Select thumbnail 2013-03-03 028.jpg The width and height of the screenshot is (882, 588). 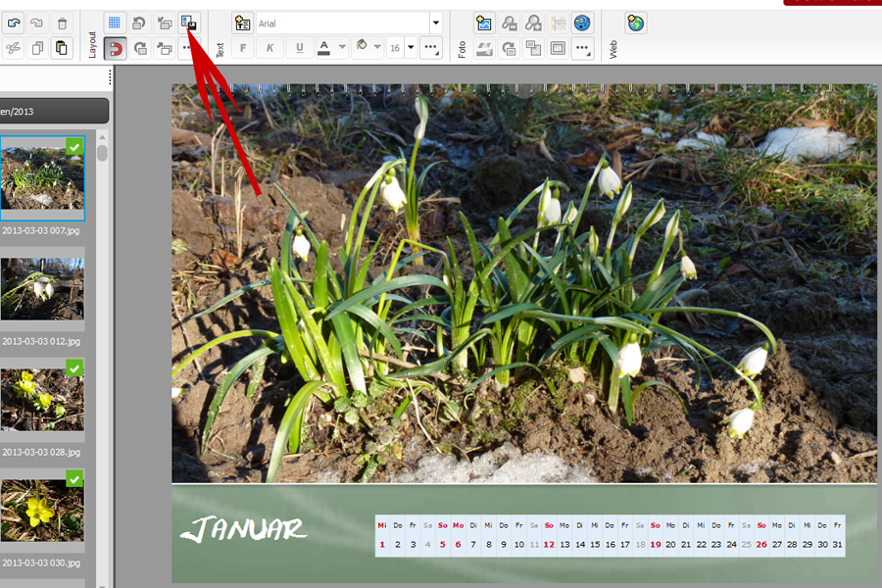42,400
